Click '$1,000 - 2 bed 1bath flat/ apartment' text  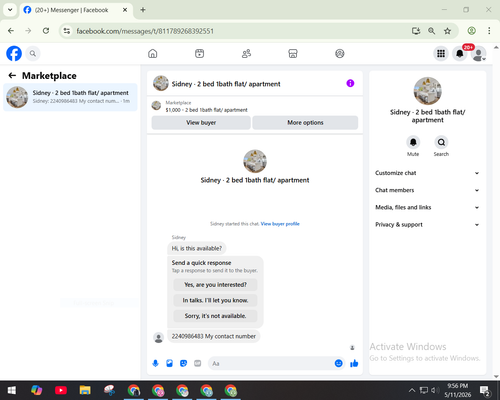coord(207,110)
